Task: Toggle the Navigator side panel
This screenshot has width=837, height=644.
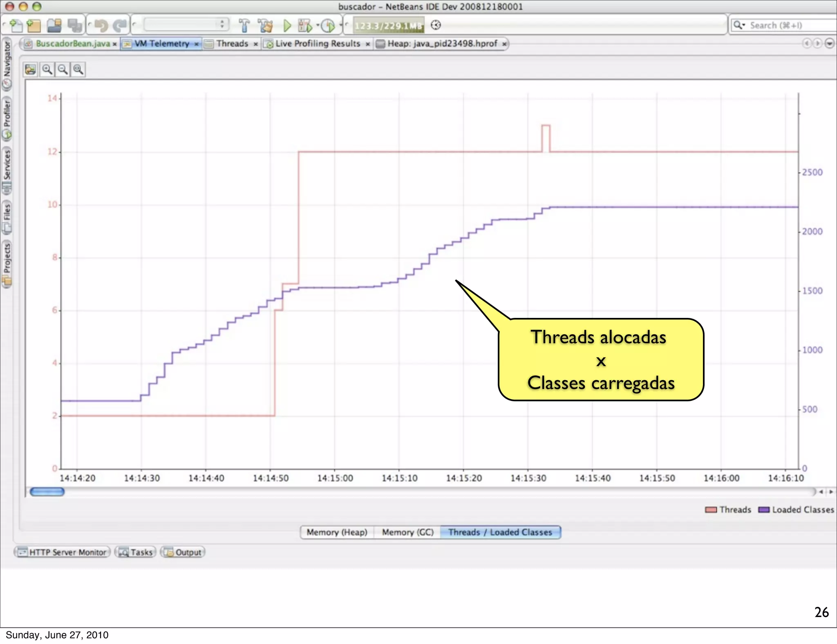Action: coord(7,64)
